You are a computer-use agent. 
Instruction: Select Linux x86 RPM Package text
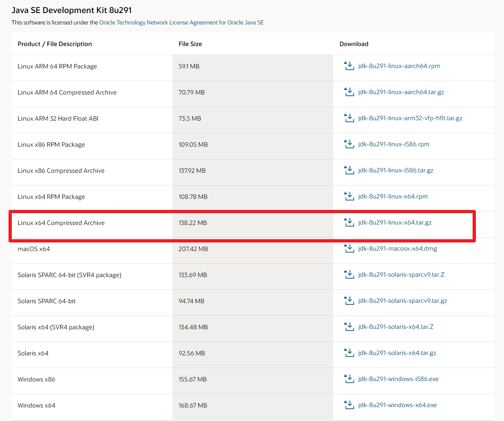[51, 145]
